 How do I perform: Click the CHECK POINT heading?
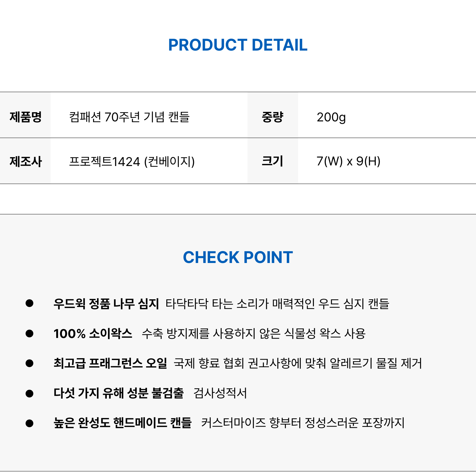(x=238, y=257)
